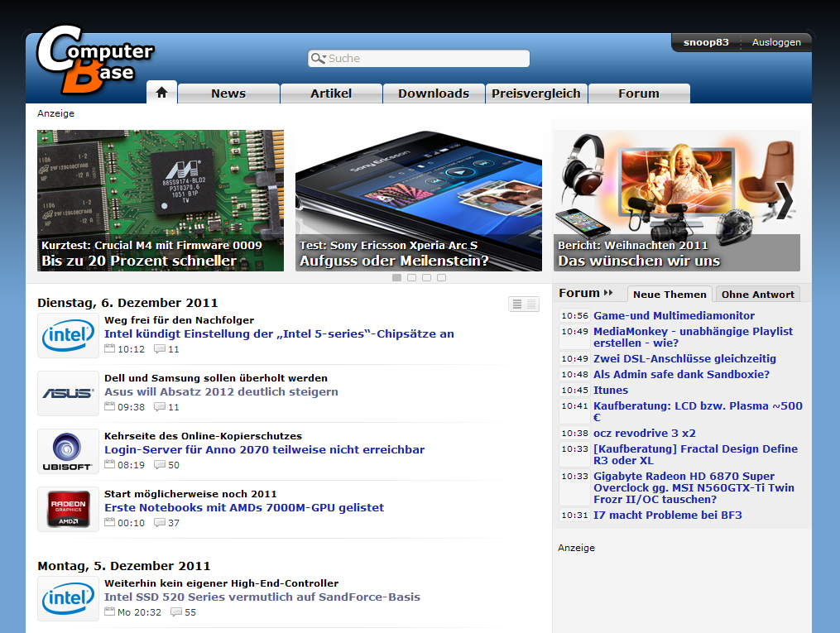Open Weihnachten 2011 Bericht teaser
The width and height of the screenshot is (840, 633).
[x=677, y=200]
